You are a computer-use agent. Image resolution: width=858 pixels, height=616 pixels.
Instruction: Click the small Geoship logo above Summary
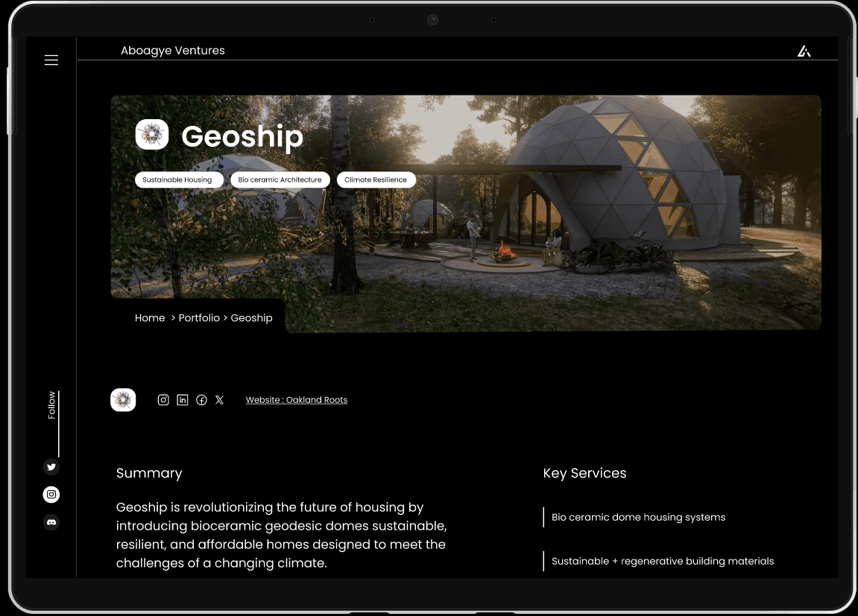point(123,400)
